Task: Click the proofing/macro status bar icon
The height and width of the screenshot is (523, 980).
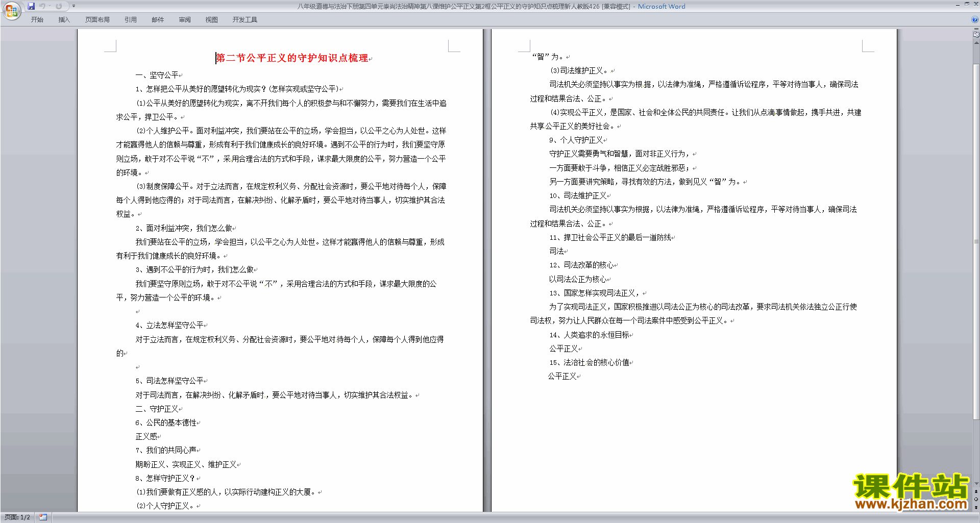Action: pyautogui.click(x=43, y=517)
